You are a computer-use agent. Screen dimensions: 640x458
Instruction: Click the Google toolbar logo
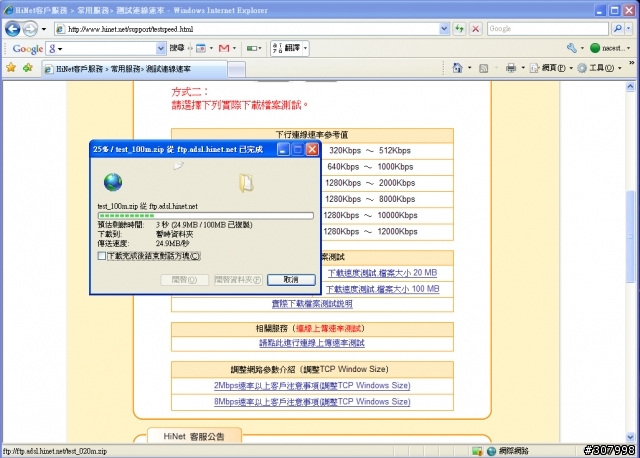click(28, 49)
